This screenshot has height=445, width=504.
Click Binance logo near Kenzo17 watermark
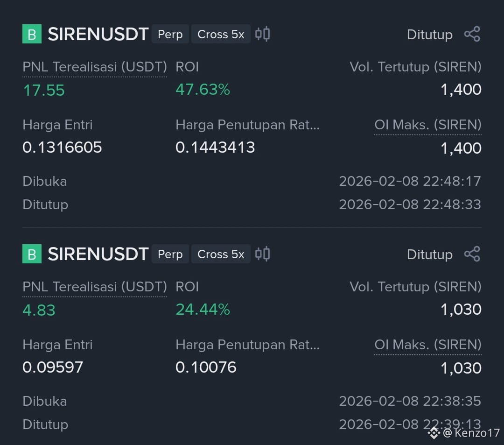434,433
